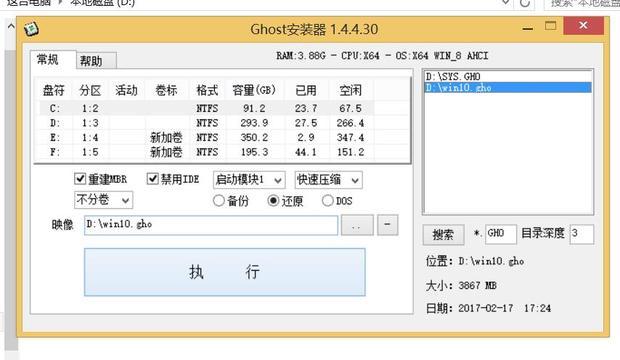Click the 新加卷 label in F: row
Screen dimensions: 620x360
(166, 152)
